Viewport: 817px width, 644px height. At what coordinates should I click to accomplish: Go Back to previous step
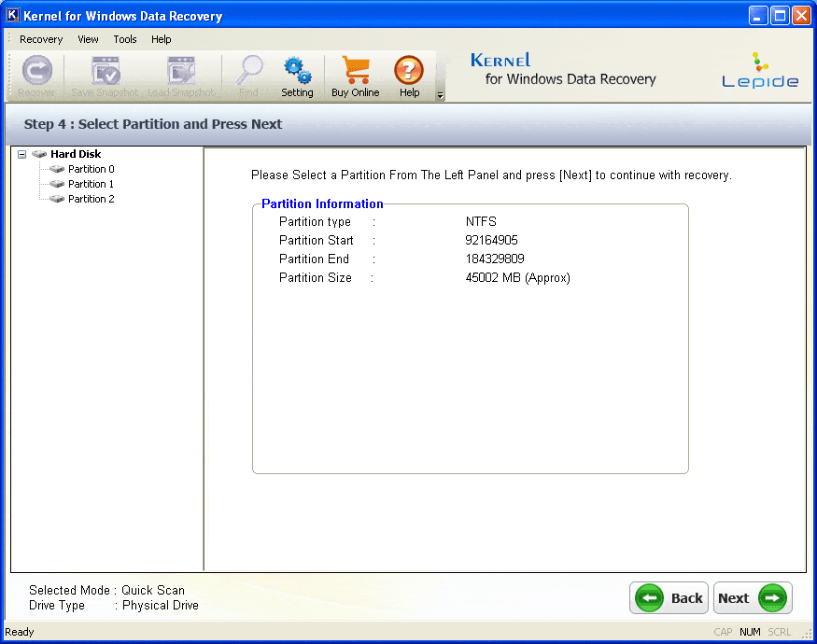pos(669,597)
